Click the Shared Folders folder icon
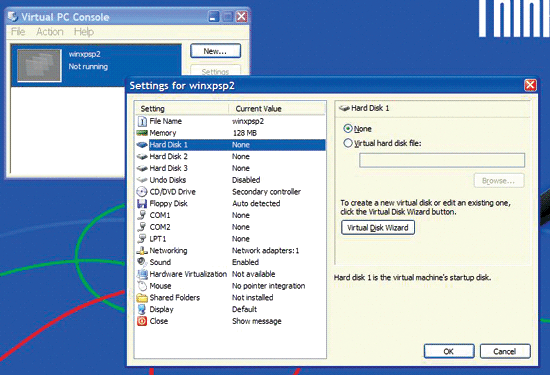Image resolution: width=550 pixels, height=375 pixels. point(142,297)
